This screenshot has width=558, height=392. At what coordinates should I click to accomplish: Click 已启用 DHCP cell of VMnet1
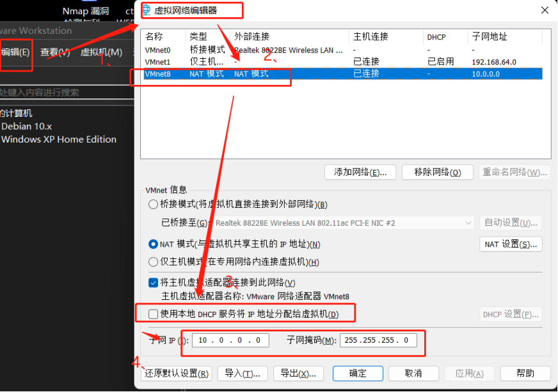(440, 62)
